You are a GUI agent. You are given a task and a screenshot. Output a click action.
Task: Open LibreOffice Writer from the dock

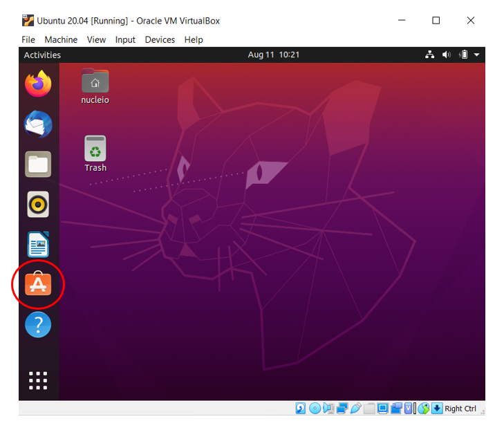click(38, 245)
